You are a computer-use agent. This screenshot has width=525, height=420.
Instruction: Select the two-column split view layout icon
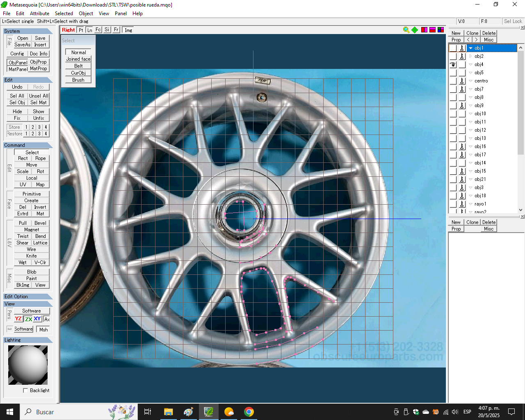point(424,30)
